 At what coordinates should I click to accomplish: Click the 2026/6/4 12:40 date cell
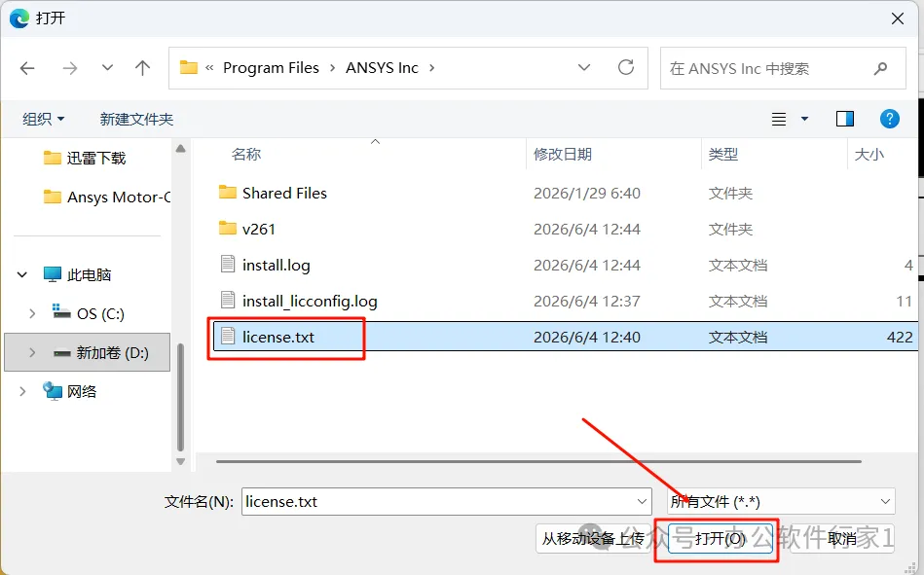point(587,337)
